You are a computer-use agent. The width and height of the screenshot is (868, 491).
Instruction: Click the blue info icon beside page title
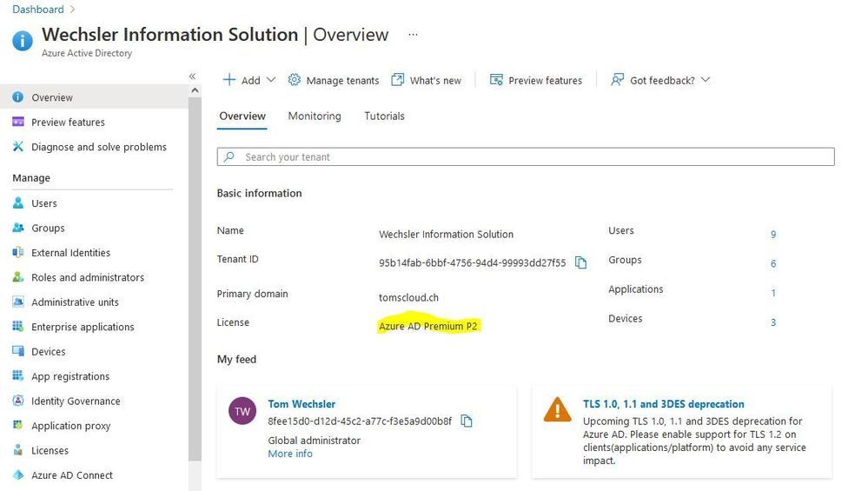pos(23,40)
